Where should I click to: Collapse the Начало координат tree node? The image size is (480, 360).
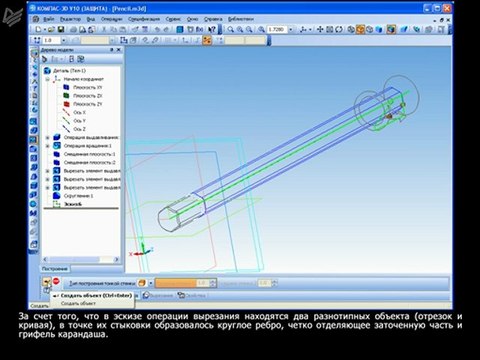tap(47, 79)
